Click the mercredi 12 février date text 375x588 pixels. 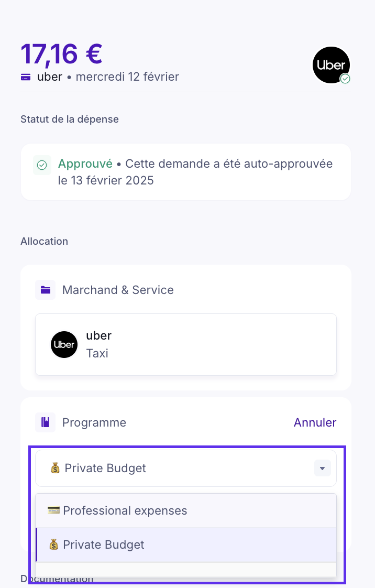[x=127, y=77]
